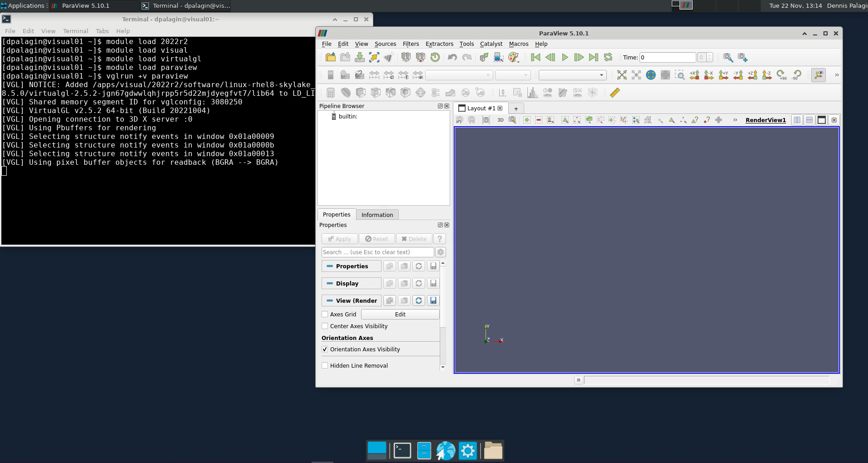Toggle advanced properties gear button
Screen dimensions: 868x463
(440, 252)
